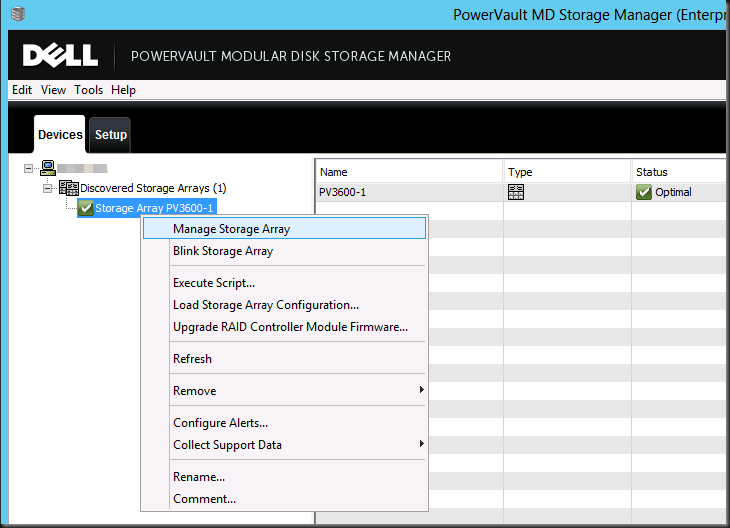The image size is (730, 528).
Task: Select Upgrade RAID Controller Module Firmware...
Action: point(284,327)
